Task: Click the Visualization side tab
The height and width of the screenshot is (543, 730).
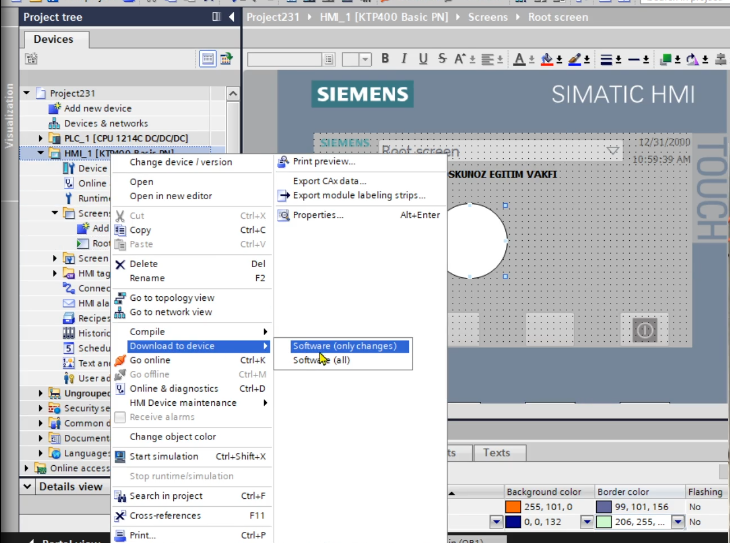Action: coord(8,115)
